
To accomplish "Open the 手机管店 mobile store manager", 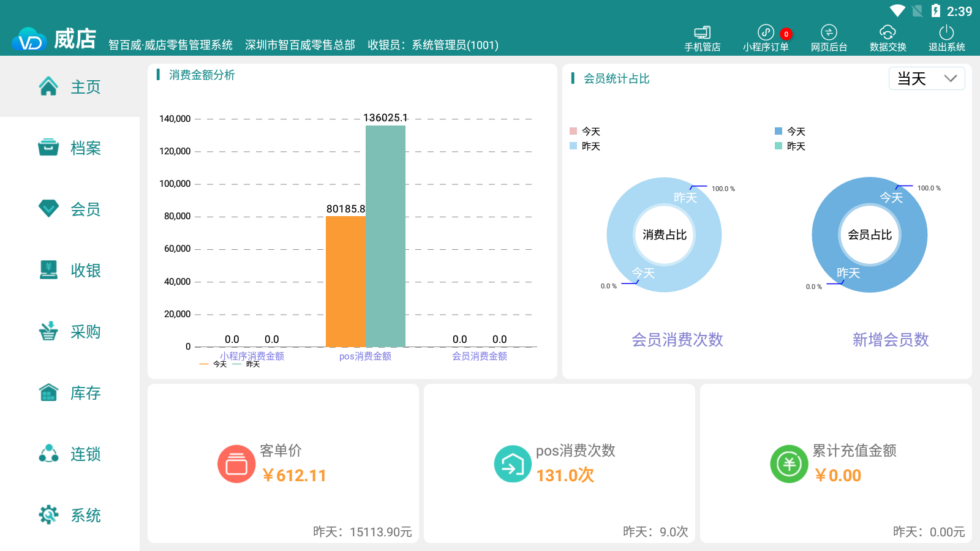I will pos(702,38).
